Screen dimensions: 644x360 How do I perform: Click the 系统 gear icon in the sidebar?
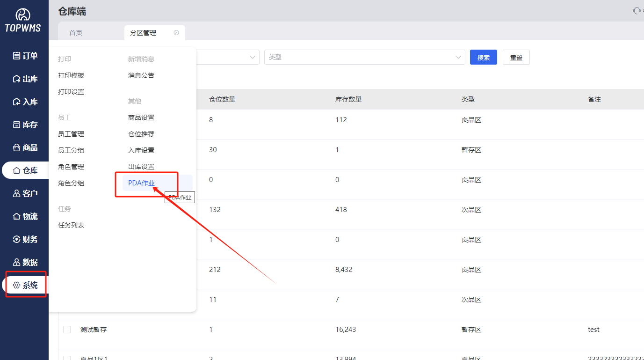coord(17,285)
